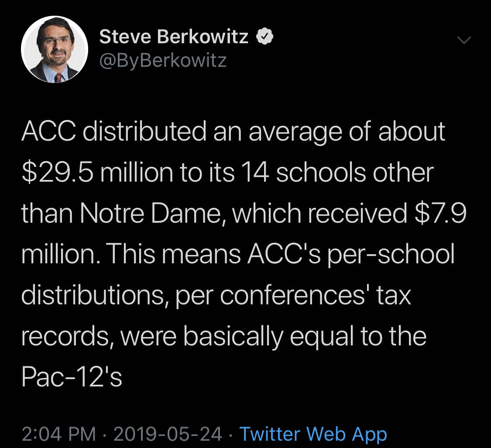Open Steve Berkowitz's profile picture
The width and height of the screenshot is (491, 448).
pos(55,49)
